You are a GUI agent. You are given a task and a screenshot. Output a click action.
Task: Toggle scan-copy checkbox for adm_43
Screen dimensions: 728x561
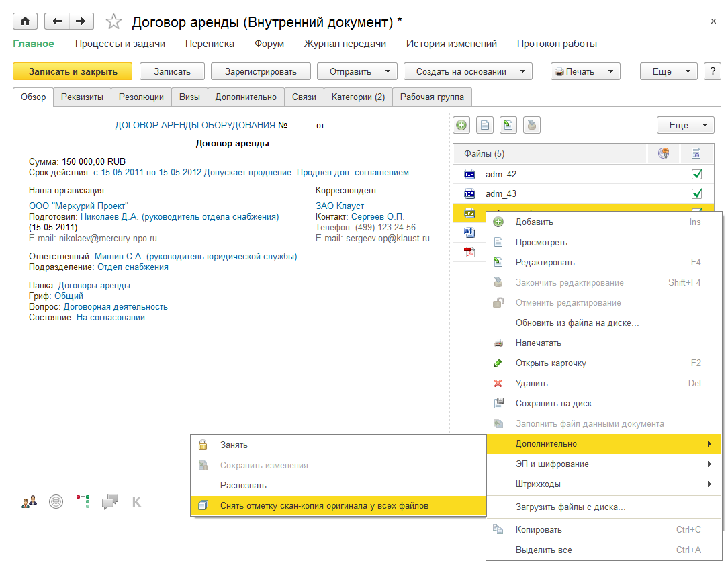tap(696, 193)
